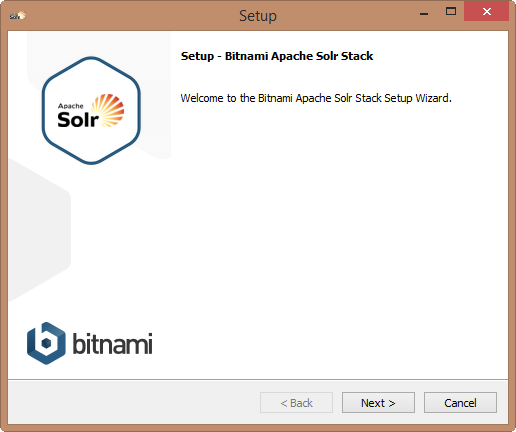516x432 pixels.
Task: Proceed with the Next > button
Action: click(378, 403)
